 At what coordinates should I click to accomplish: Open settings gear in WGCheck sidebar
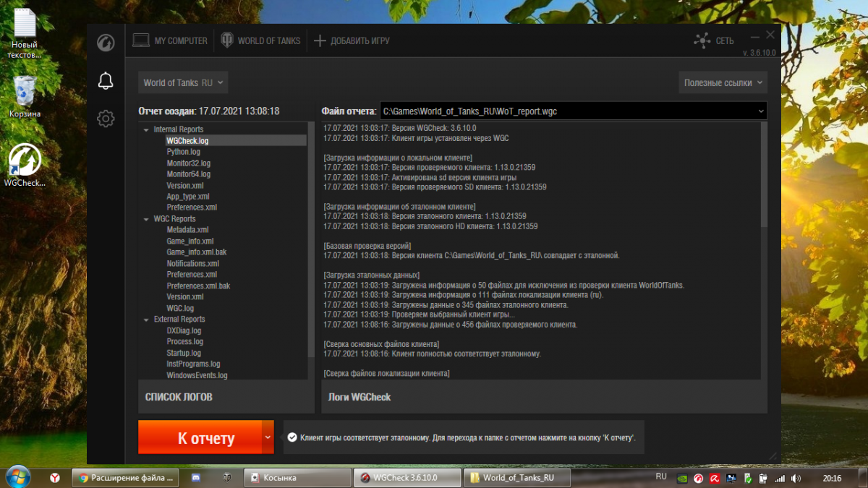[106, 119]
